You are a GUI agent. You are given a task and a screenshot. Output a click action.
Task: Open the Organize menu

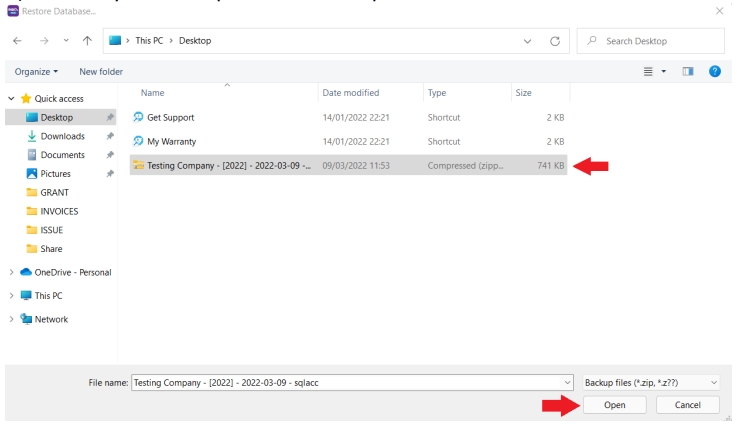pyautogui.click(x=36, y=72)
